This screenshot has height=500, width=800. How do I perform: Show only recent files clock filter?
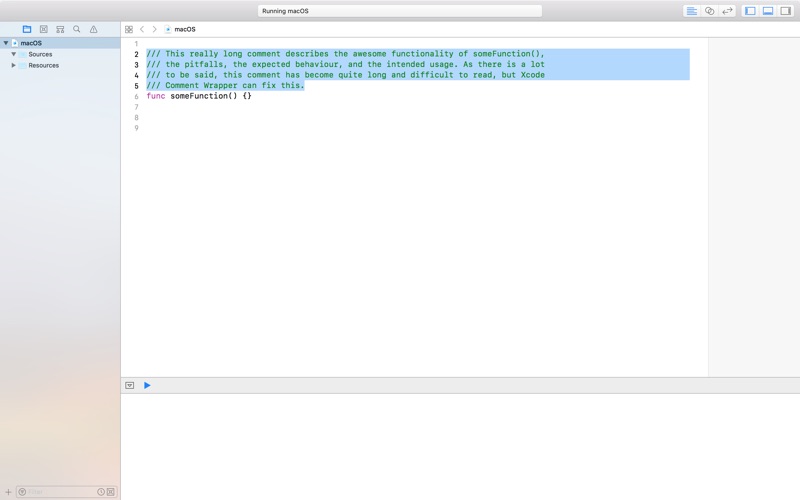[x=101, y=492]
